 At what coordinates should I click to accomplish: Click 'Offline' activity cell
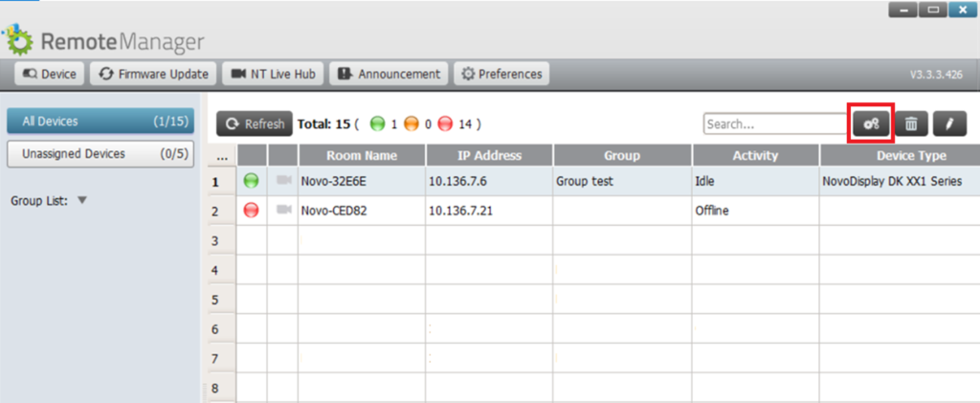point(756,212)
